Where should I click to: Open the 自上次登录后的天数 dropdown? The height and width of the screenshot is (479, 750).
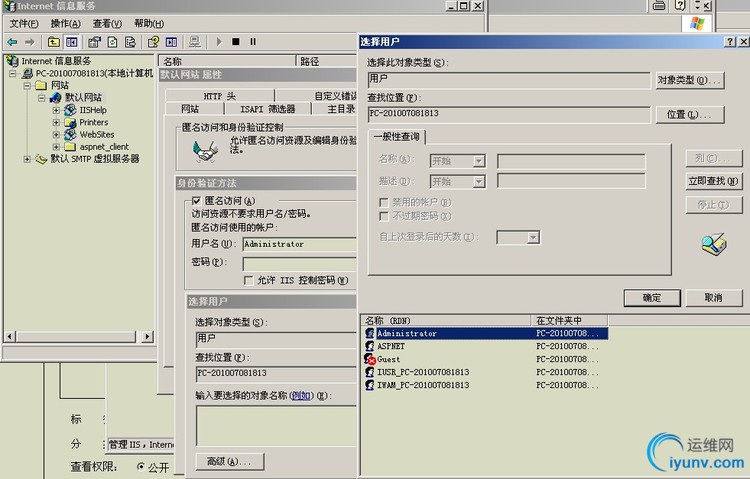tap(533, 237)
